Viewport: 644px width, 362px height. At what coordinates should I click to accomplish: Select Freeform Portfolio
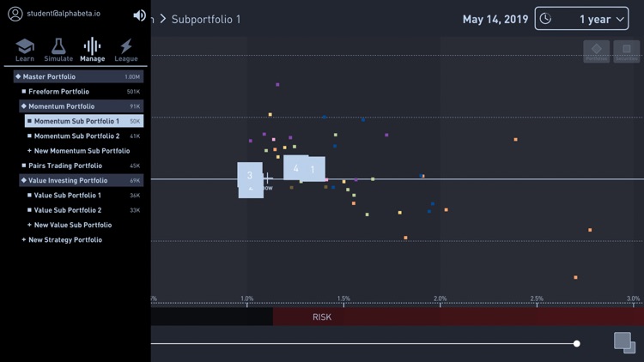point(82,92)
